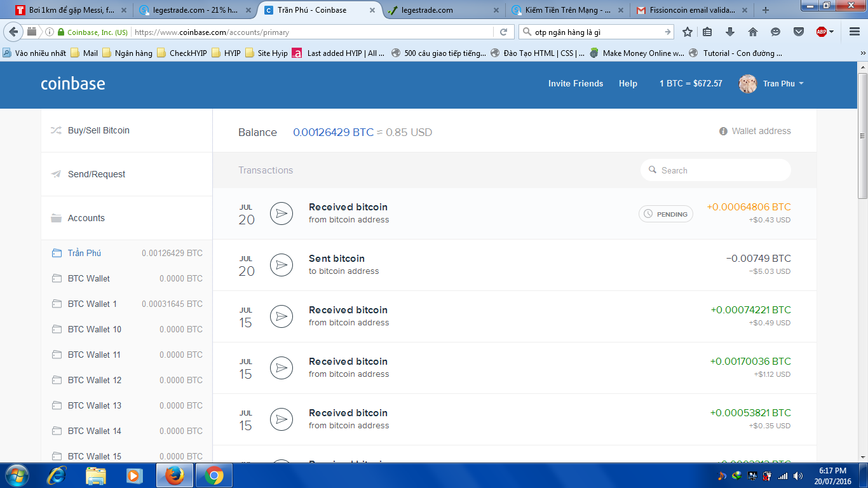
Task: Select BTC Wallet 10 account
Action: point(126,329)
